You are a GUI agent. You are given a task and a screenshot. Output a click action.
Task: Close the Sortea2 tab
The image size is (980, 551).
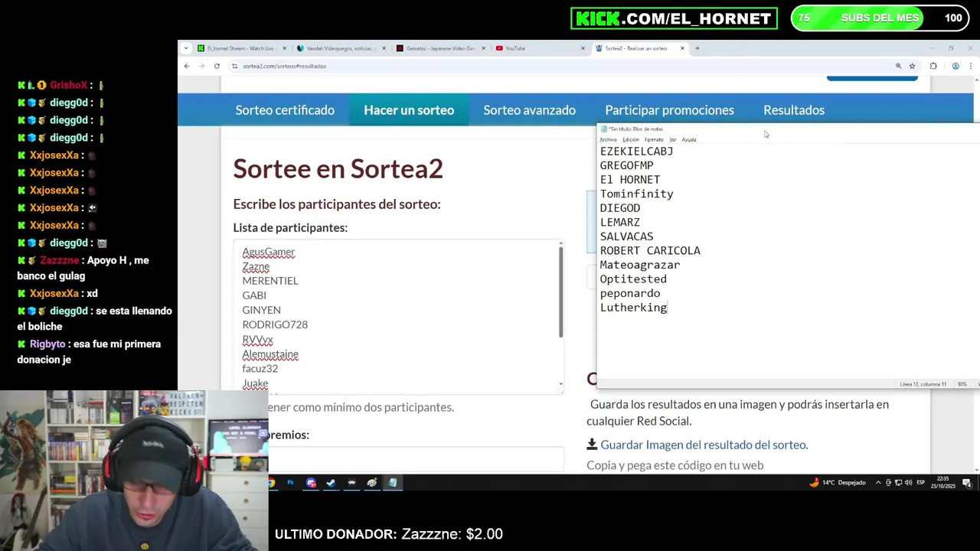click(682, 48)
